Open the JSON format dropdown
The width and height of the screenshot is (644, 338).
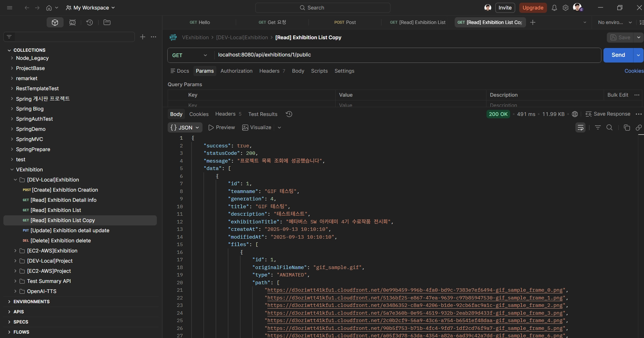185,127
